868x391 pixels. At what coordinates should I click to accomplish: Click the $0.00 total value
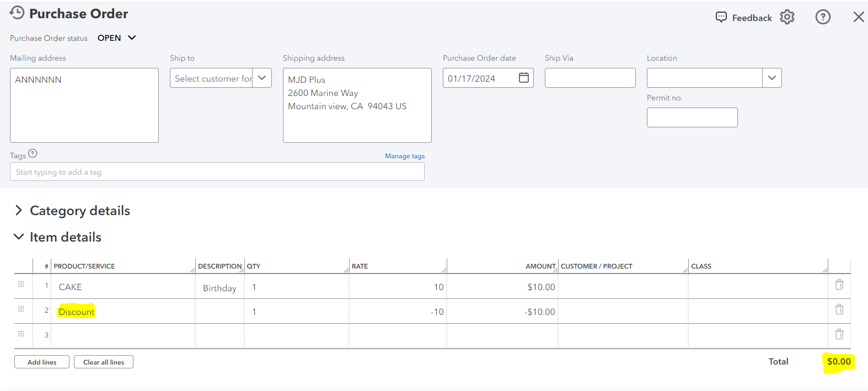point(839,362)
